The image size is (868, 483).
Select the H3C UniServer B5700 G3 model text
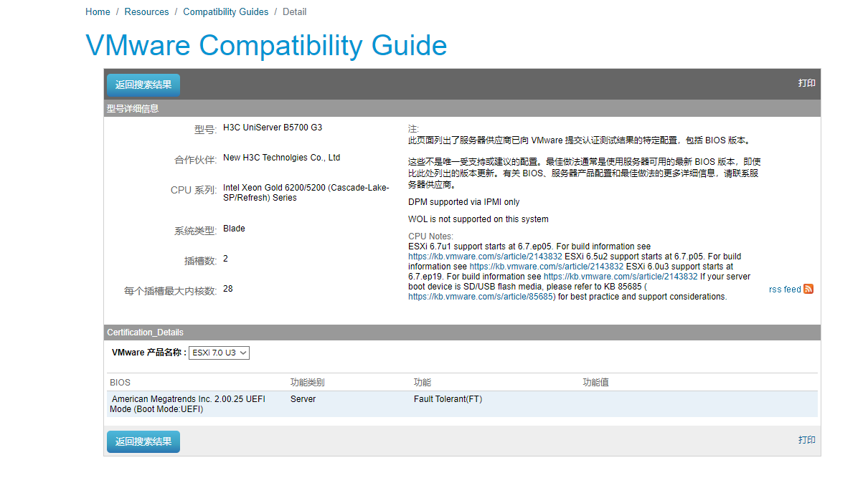tap(273, 128)
